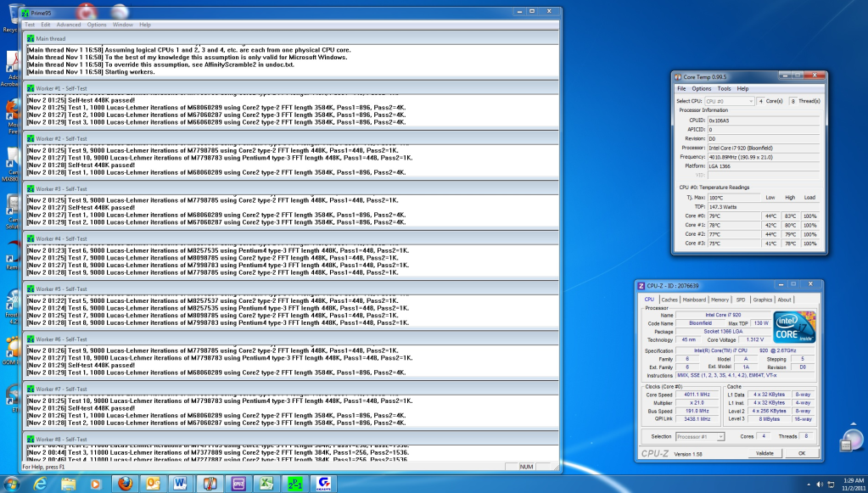The height and width of the screenshot is (493, 868).
Task: Open Windows Explorer folder icon on taskbar
Action: coord(68,485)
